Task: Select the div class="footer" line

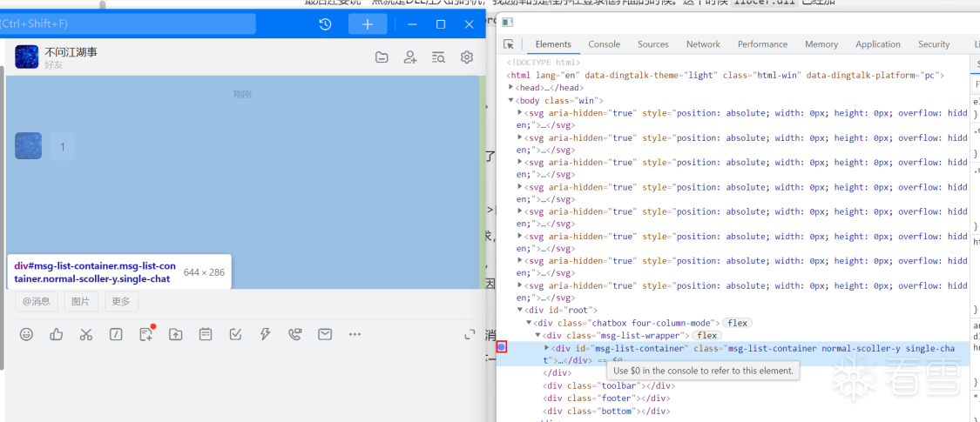Action: (606, 398)
